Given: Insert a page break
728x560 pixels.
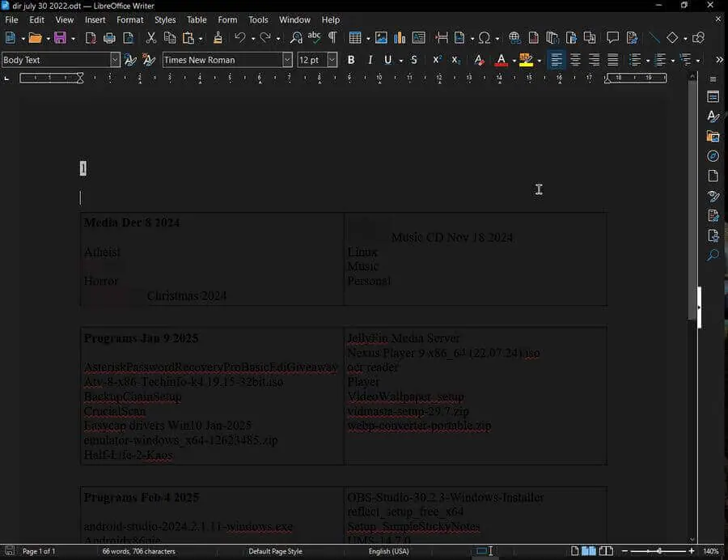Looking at the screenshot, I should point(441,38).
